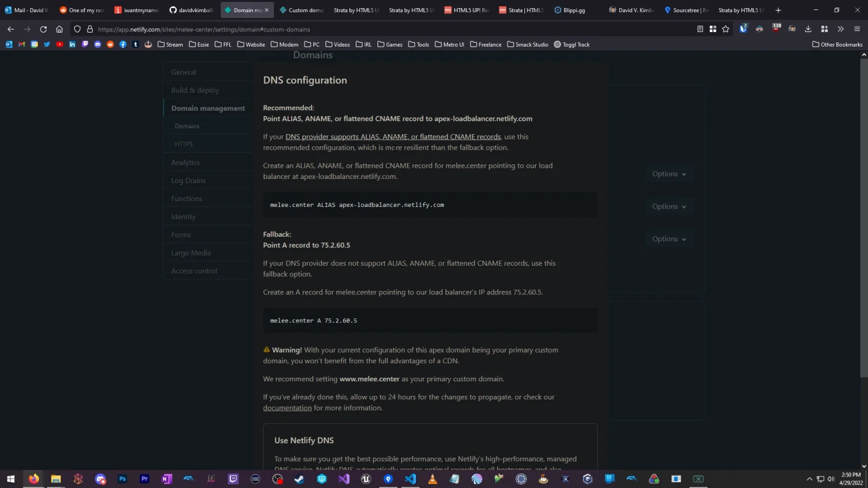This screenshot has height=488, width=868.
Task: Launch Premiere Pro from the taskbar
Action: [x=144, y=479]
